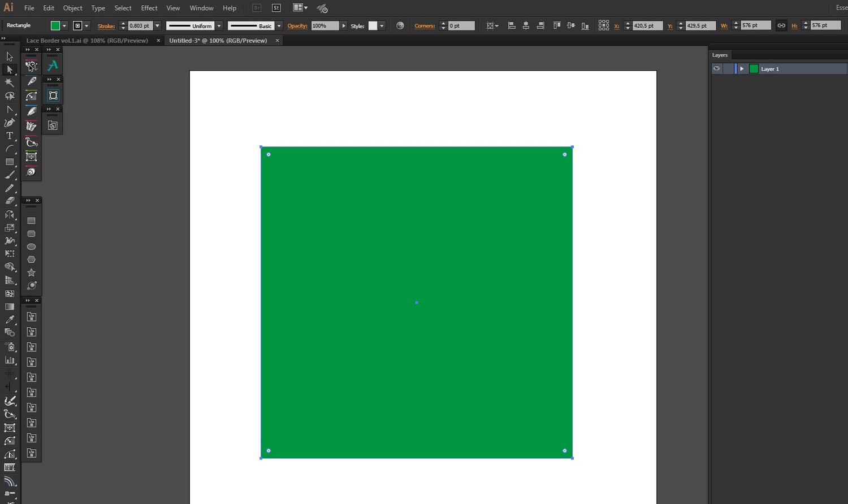Select the Type tool
The image size is (848, 504).
click(10, 136)
